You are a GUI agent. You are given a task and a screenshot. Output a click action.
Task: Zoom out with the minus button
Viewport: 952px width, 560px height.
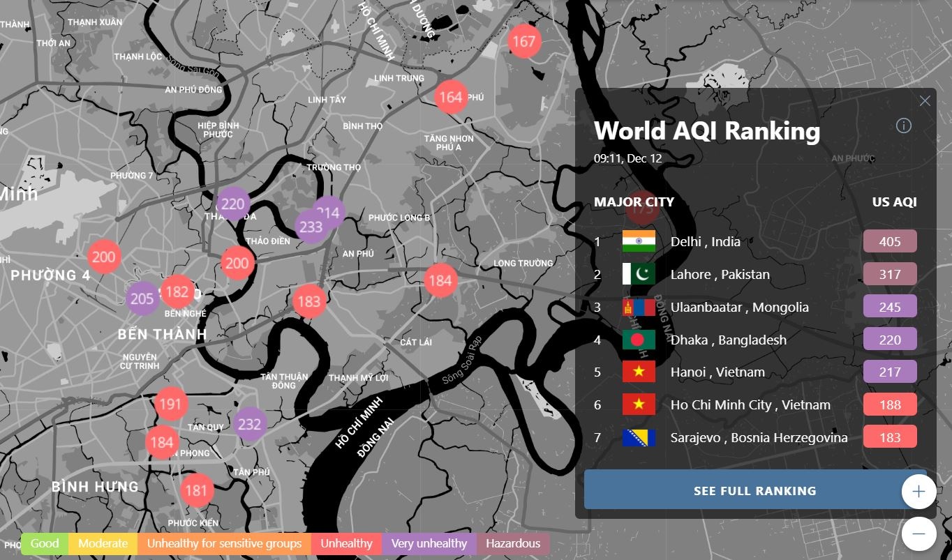[x=918, y=534]
